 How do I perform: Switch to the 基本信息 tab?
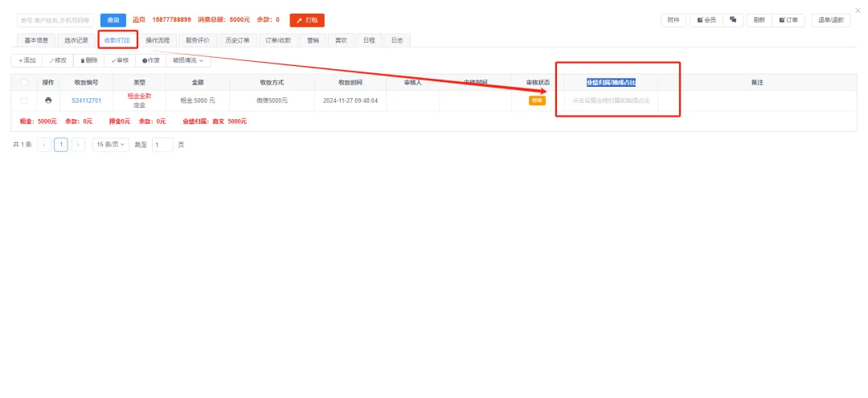click(36, 39)
